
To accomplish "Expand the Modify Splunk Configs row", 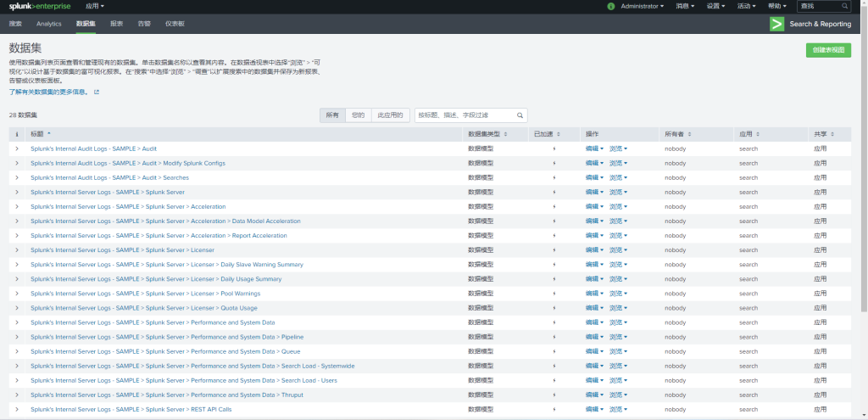I will 17,163.
